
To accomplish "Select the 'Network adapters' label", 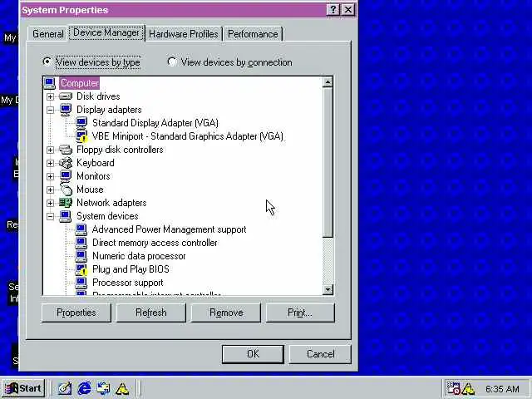I will pos(111,203).
